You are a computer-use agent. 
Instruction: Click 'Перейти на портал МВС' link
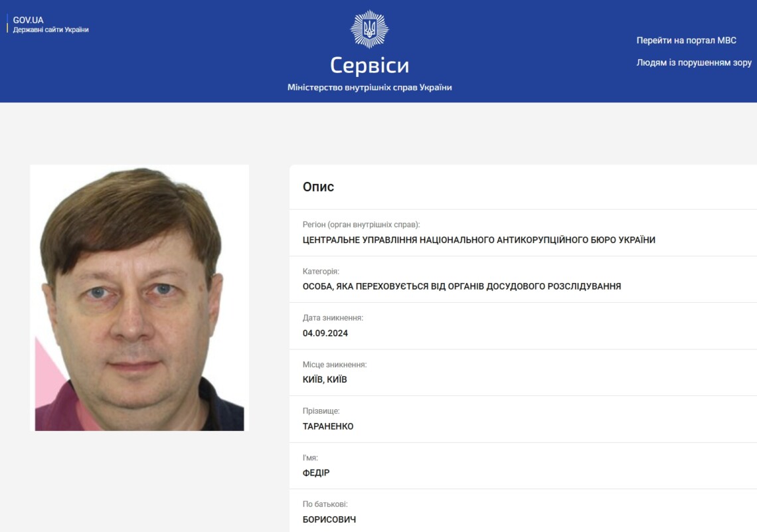click(x=686, y=41)
